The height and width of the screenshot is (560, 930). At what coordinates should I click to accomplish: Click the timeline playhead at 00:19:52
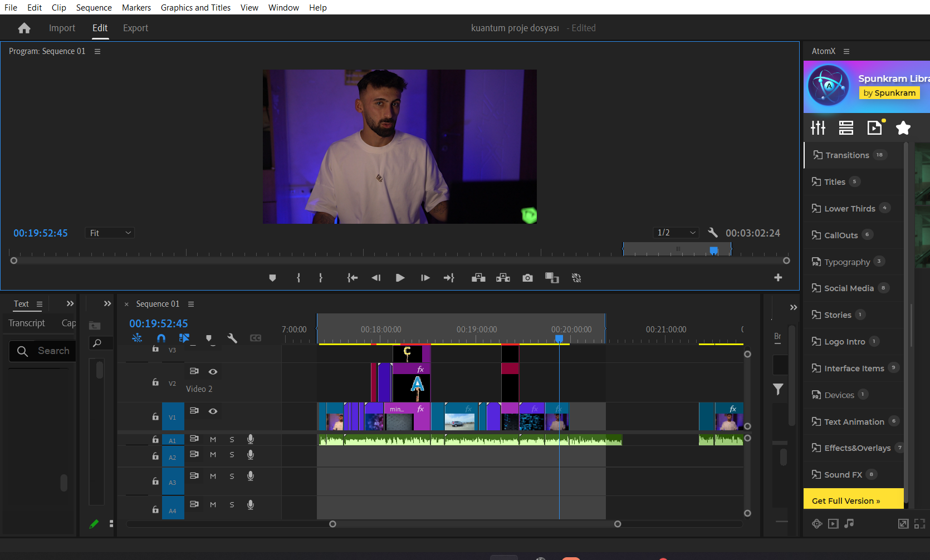tap(559, 338)
